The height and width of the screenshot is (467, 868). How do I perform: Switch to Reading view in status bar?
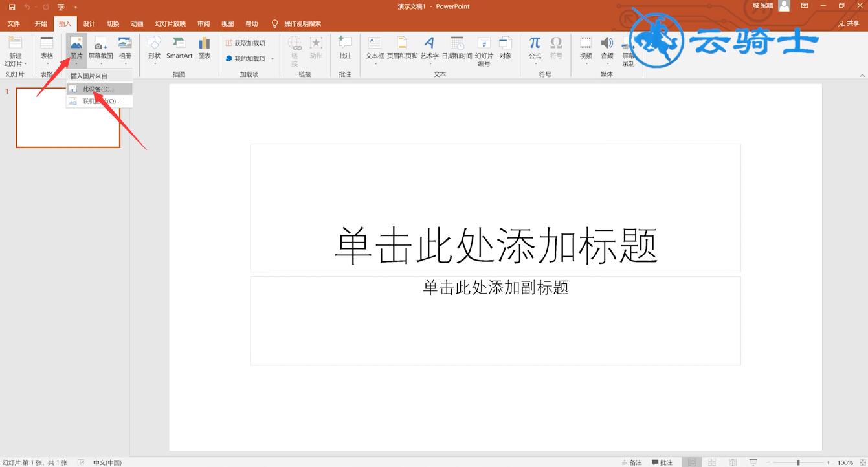[x=733, y=462]
